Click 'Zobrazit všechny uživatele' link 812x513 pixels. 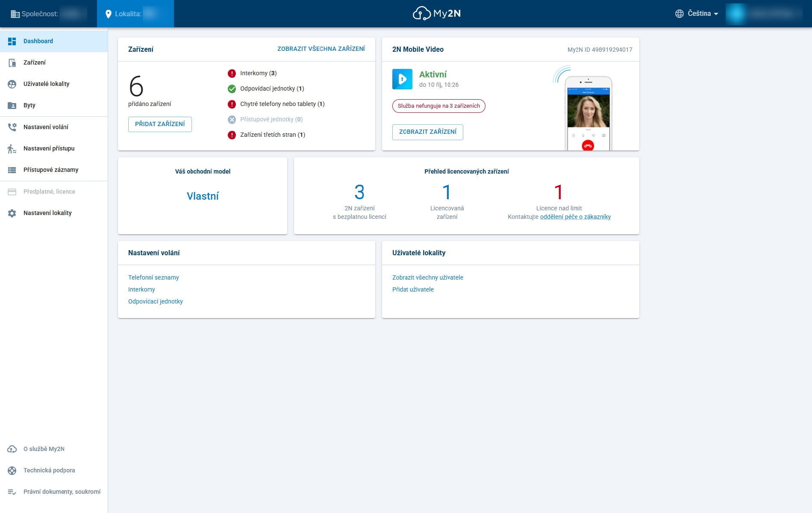click(x=428, y=277)
